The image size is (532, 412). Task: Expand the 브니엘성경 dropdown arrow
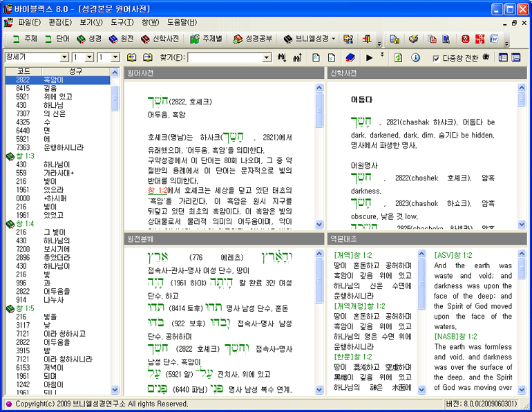click(x=334, y=39)
